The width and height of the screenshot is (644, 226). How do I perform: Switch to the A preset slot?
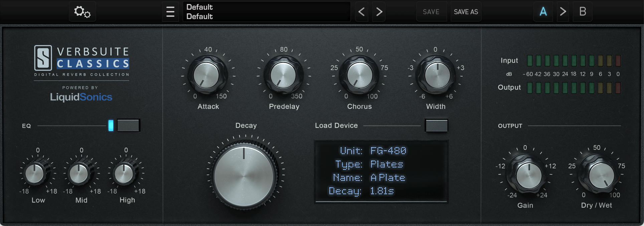[x=543, y=12]
